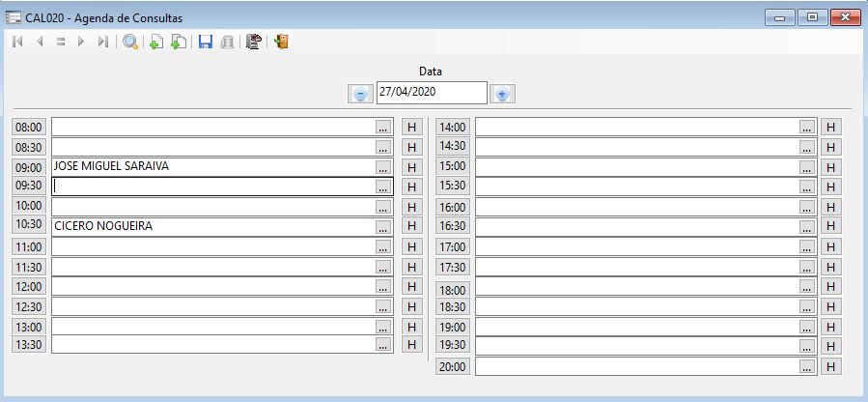
Task: Click the delete trash can icon
Action: click(x=227, y=42)
